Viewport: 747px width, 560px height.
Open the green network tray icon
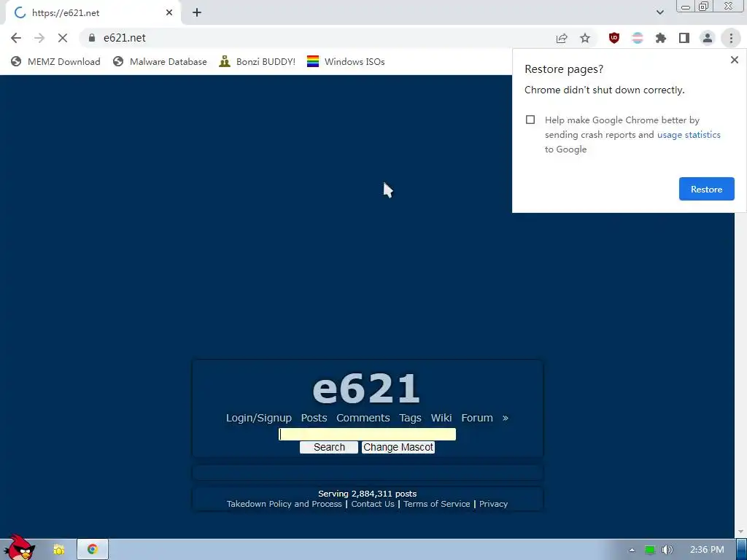pos(650,550)
